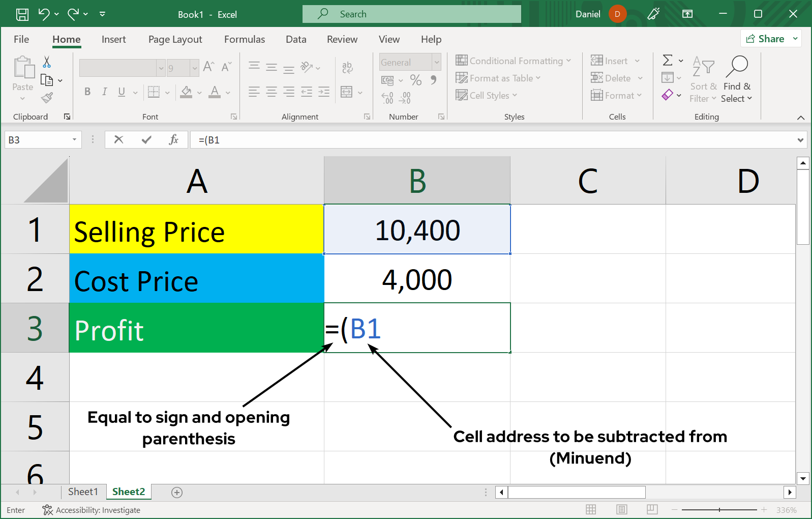Screen dimensions: 812x519
Task: Click Delete cells button
Action: point(611,78)
